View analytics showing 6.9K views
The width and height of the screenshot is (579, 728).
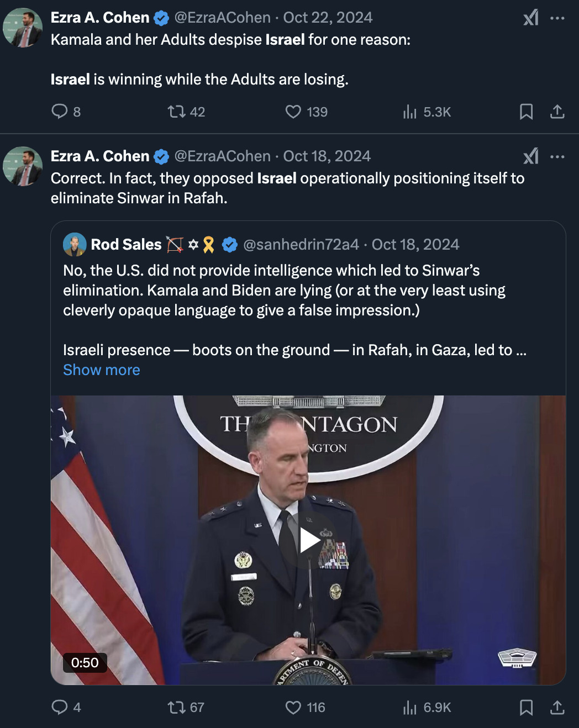pos(410,708)
